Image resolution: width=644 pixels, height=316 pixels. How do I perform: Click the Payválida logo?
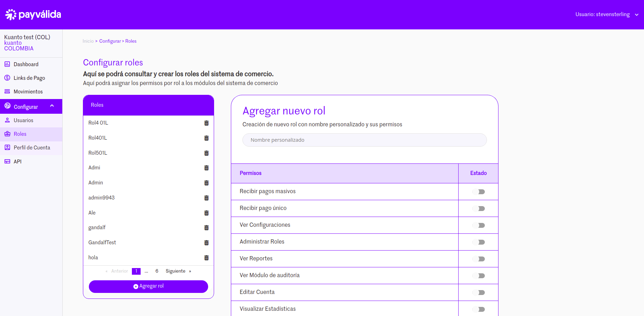(x=33, y=14)
